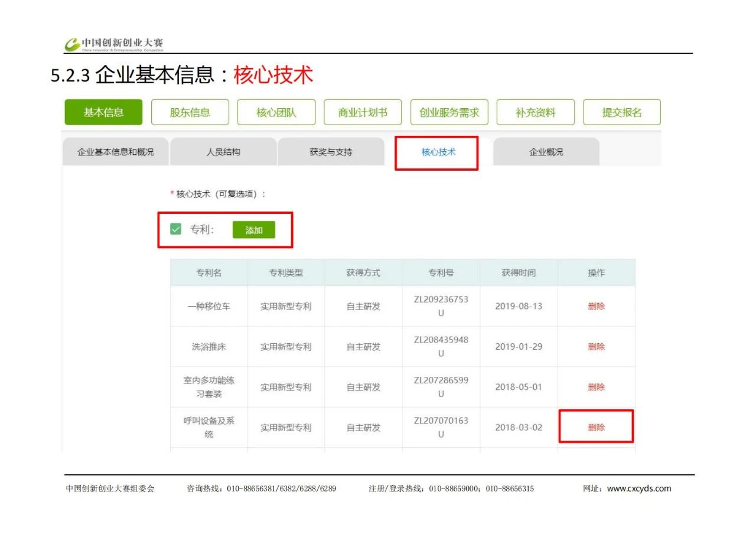756x534 pixels.
Task: Open the 补充资料 step
Action: [535, 112]
